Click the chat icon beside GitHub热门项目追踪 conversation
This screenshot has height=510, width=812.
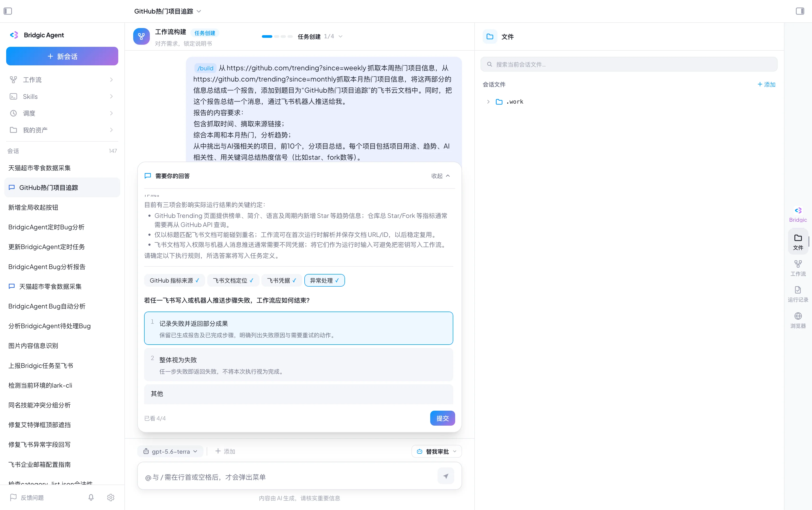(12, 187)
